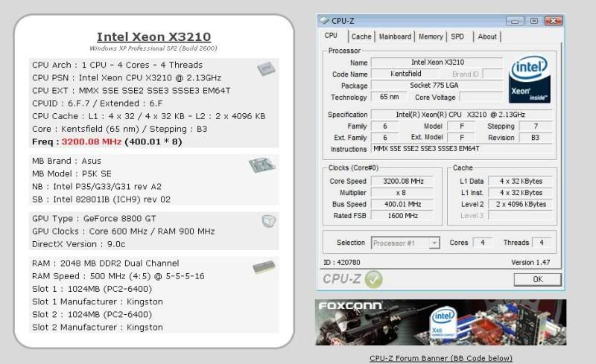Open the Processor #1 selection dropdown

[x=405, y=243]
